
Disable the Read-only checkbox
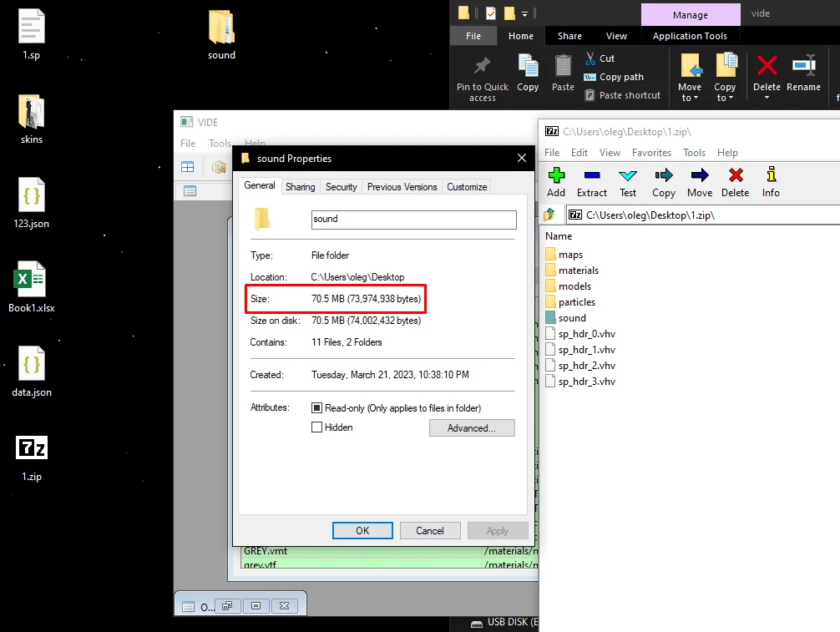(x=318, y=407)
